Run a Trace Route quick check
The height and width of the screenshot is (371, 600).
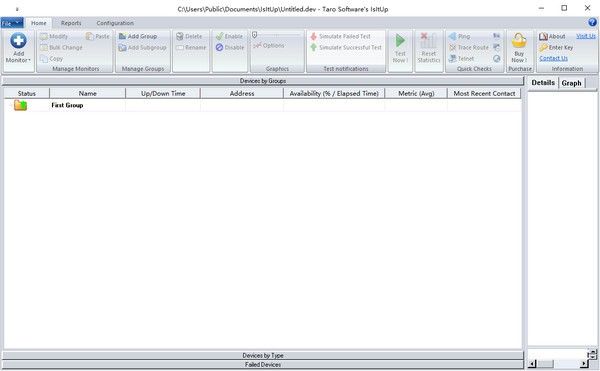469,47
